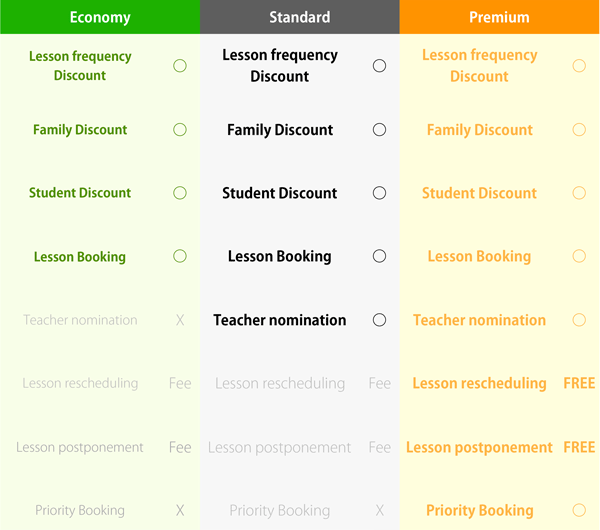600x530 pixels.
Task: Click the Premium Lesson rescheduling FREE label
Action: (579, 383)
